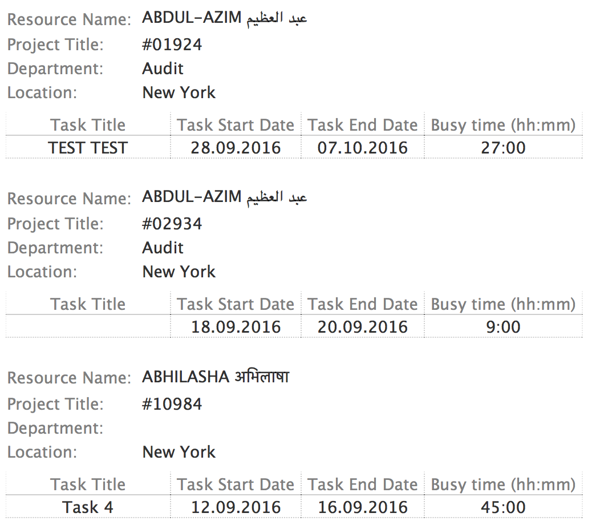Image resolution: width=600 pixels, height=525 pixels.
Task: Select the 9:00 busy time value
Action: pyautogui.click(x=503, y=327)
